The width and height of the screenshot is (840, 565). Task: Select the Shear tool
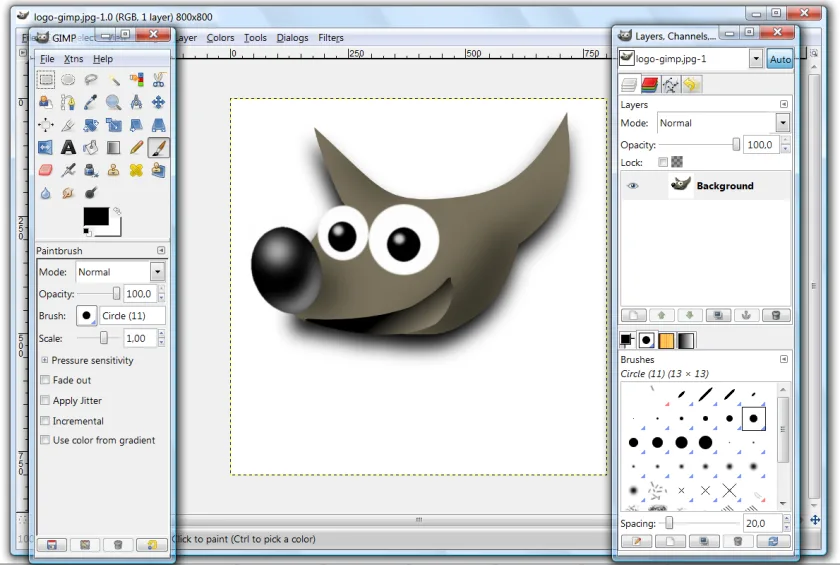(x=136, y=125)
